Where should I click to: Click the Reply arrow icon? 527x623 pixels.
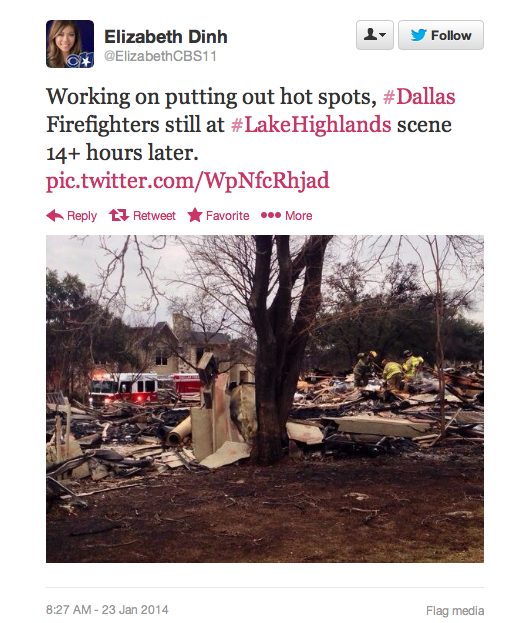55,215
